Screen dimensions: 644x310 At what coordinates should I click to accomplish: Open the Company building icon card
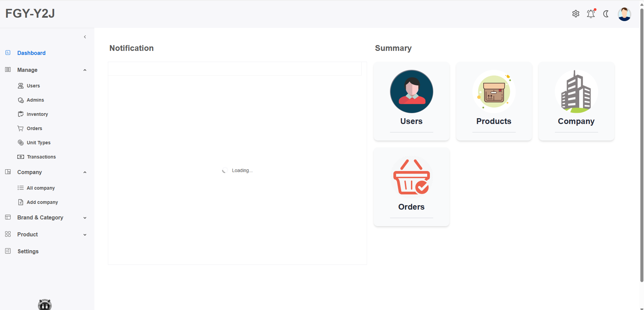point(576,91)
